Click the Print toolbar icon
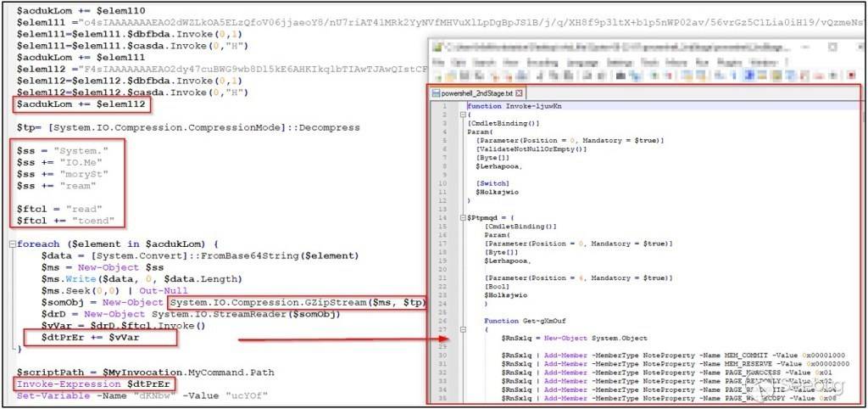The height and width of the screenshot is (409, 868). click(x=522, y=76)
